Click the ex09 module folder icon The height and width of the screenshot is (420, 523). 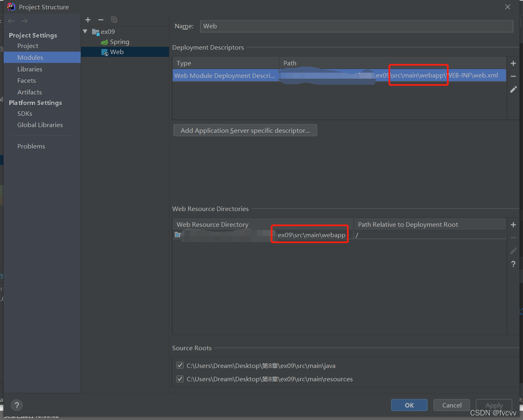[96, 32]
